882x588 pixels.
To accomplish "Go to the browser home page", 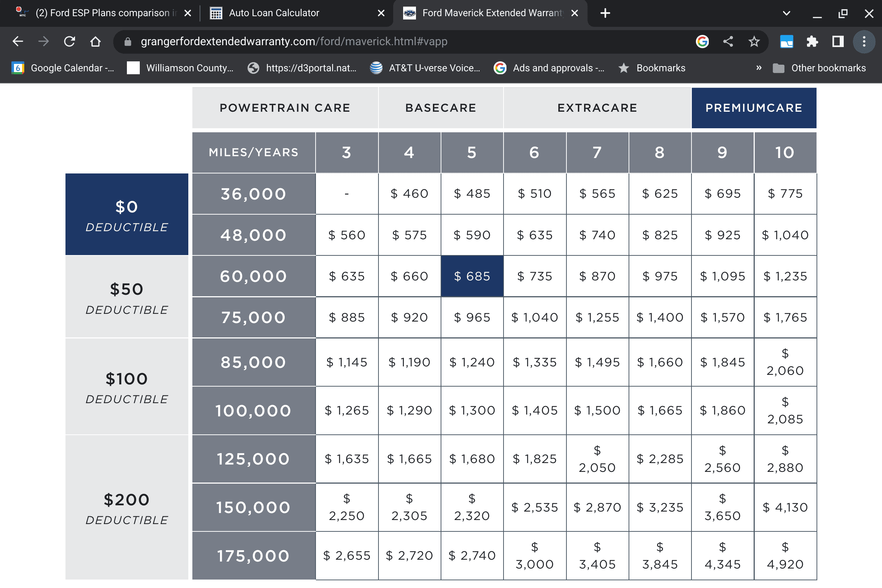I will point(95,41).
